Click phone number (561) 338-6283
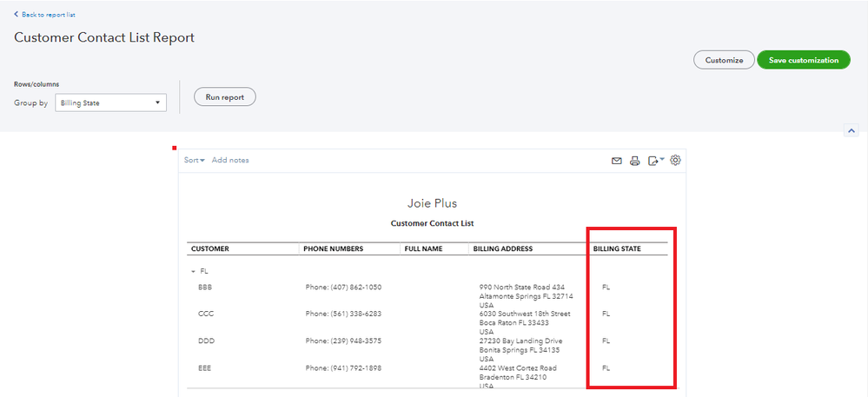 tap(343, 314)
